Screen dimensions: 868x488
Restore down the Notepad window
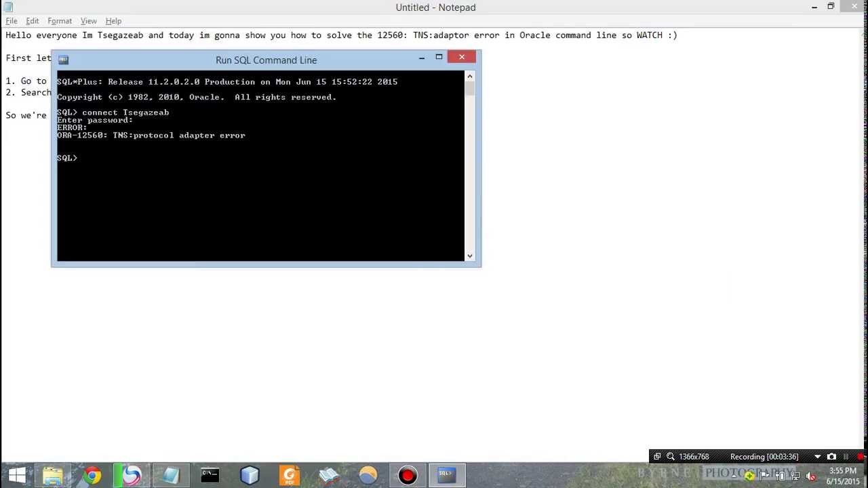pos(831,7)
